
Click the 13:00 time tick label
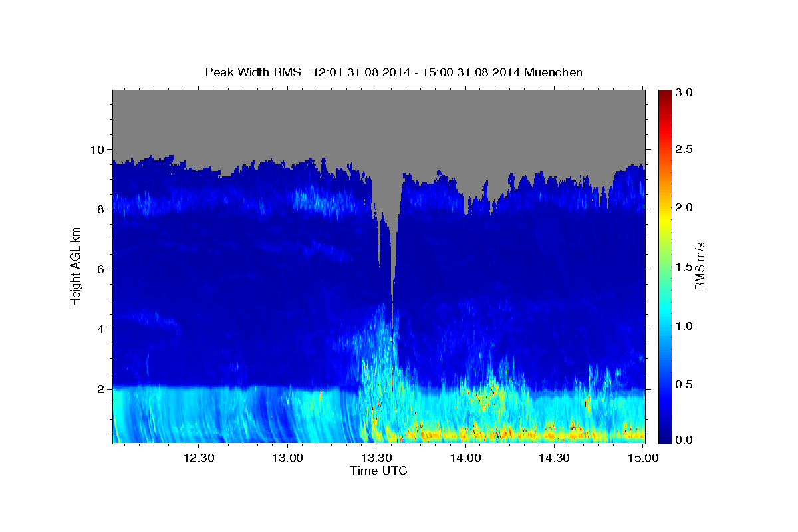point(287,458)
